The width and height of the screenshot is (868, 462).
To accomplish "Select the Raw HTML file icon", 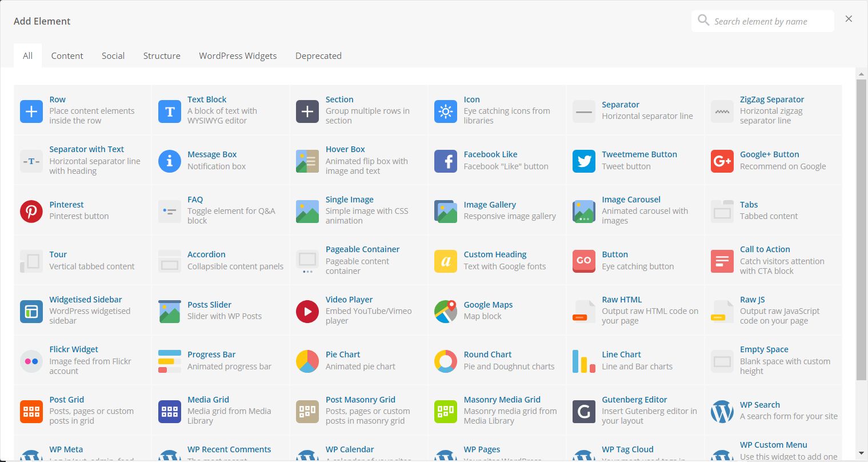I will click(584, 312).
